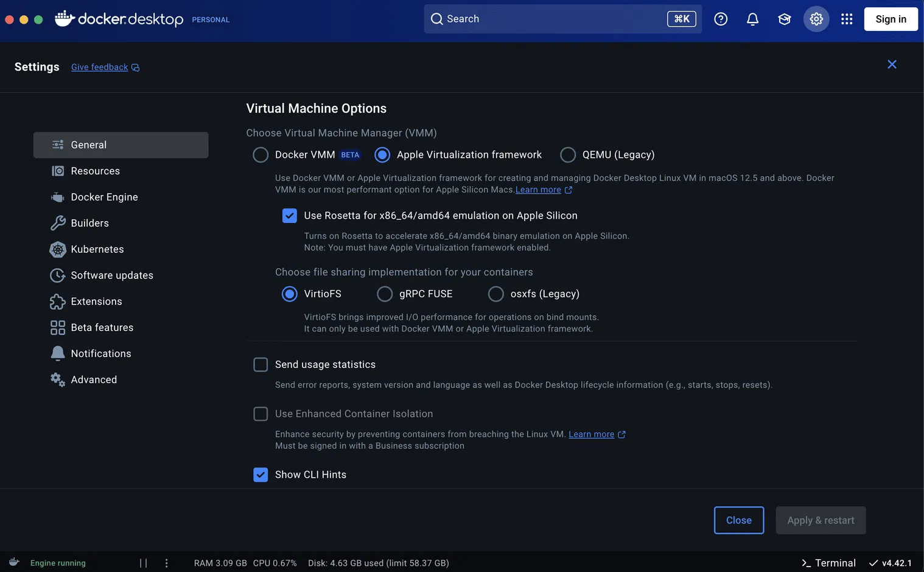The width and height of the screenshot is (924, 572).
Task: Open the Software updates settings tab
Action: [x=121, y=275]
